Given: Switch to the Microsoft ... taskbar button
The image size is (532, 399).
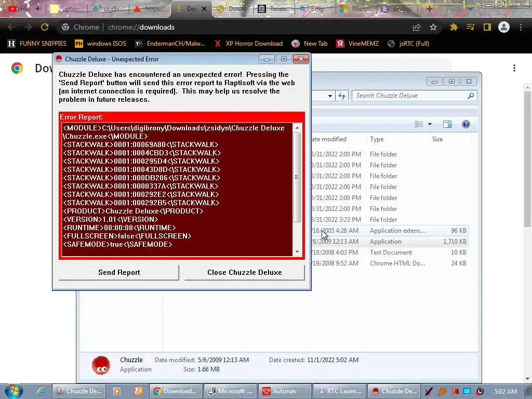Looking at the screenshot, I should click(x=230, y=391).
